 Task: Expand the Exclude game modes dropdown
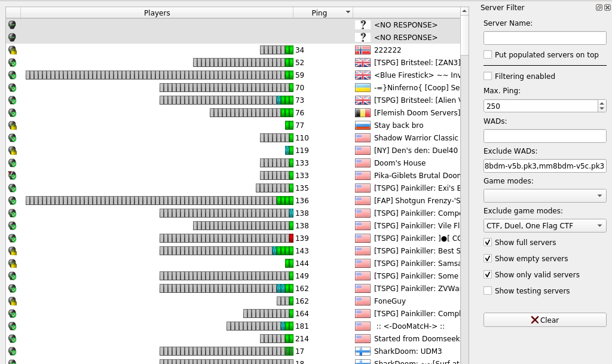pyautogui.click(x=544, y=225)
